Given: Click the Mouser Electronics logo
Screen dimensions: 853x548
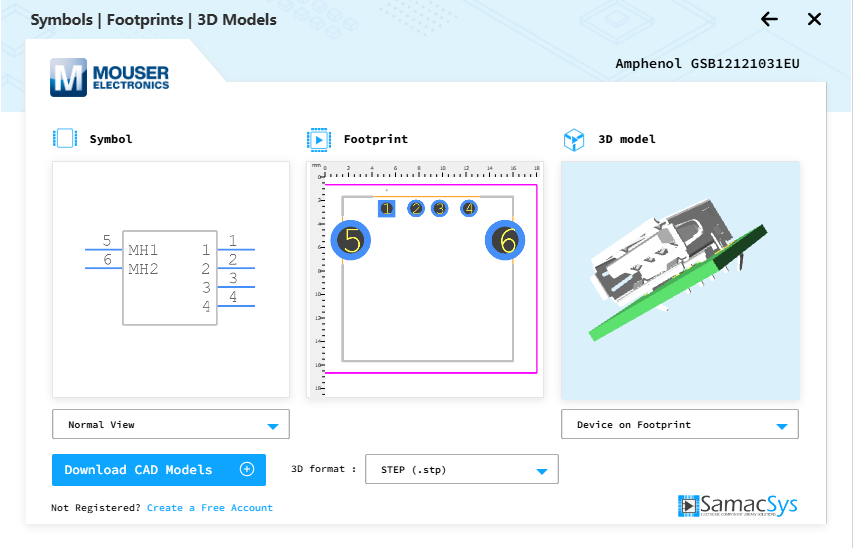Looking at the screenshot, I should [x=109, y=77].
